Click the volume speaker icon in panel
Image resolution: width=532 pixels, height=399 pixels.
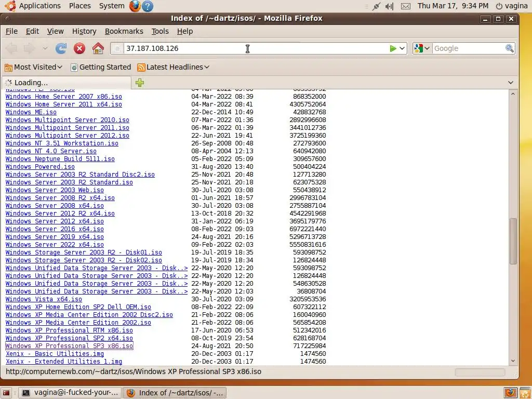coord(390,6)
